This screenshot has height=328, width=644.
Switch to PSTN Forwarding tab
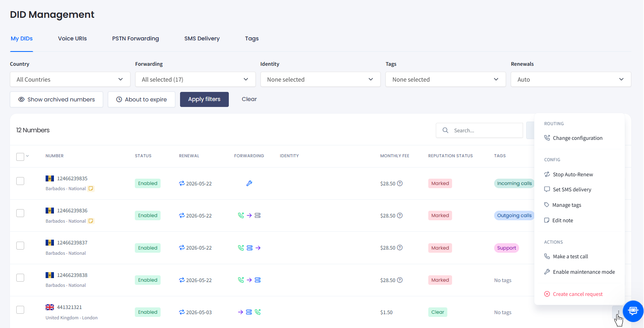pos(136,38)
